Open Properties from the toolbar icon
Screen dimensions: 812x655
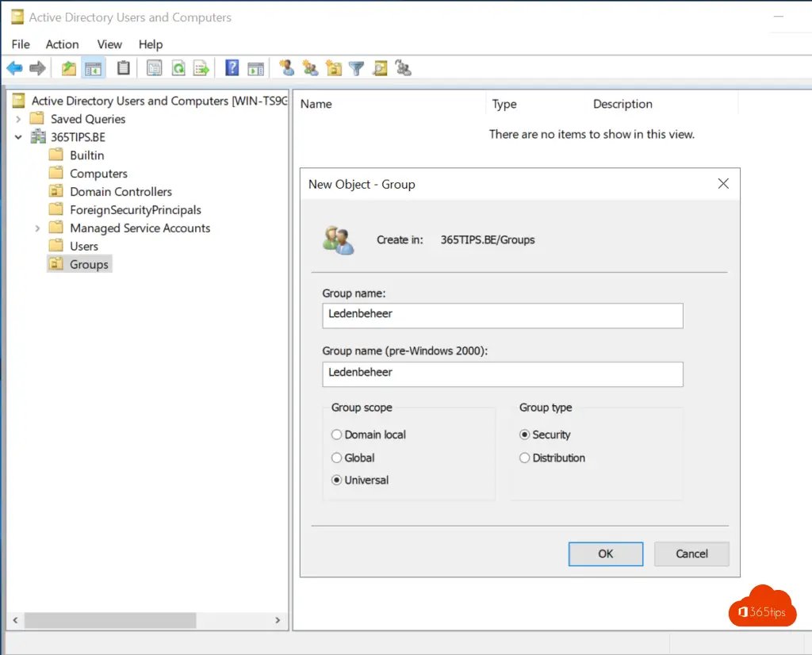click(x=154, y=68)
